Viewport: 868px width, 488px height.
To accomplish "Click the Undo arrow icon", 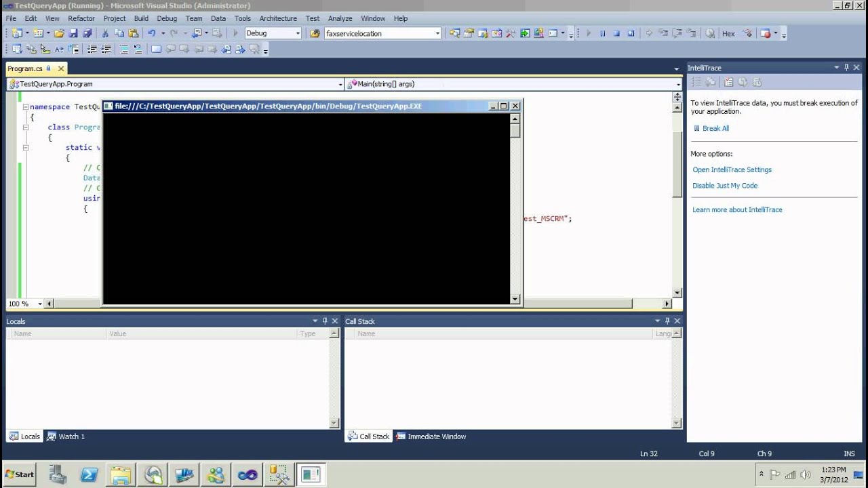I will point(152,33).
